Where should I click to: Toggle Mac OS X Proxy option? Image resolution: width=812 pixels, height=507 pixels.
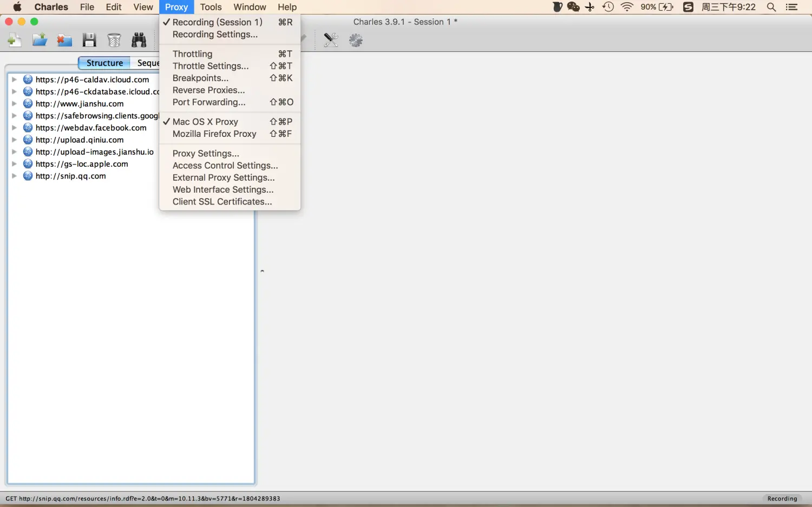click(x=230, y=122)
